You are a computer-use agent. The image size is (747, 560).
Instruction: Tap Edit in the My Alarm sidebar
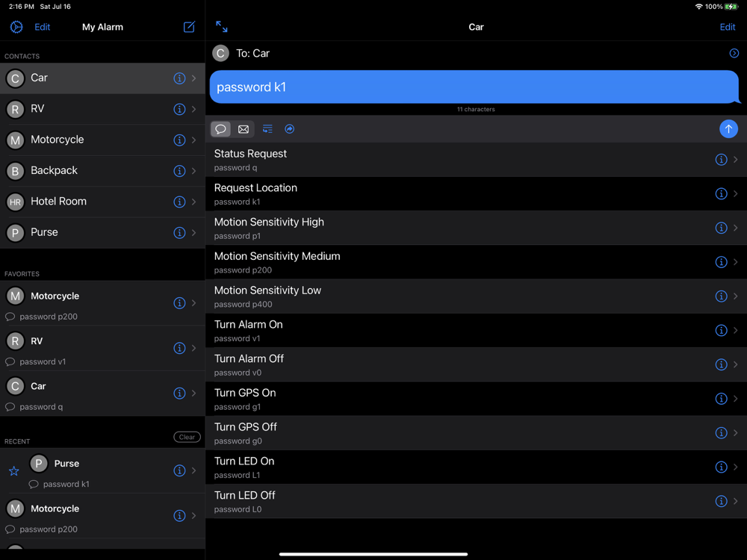(43, 27)
